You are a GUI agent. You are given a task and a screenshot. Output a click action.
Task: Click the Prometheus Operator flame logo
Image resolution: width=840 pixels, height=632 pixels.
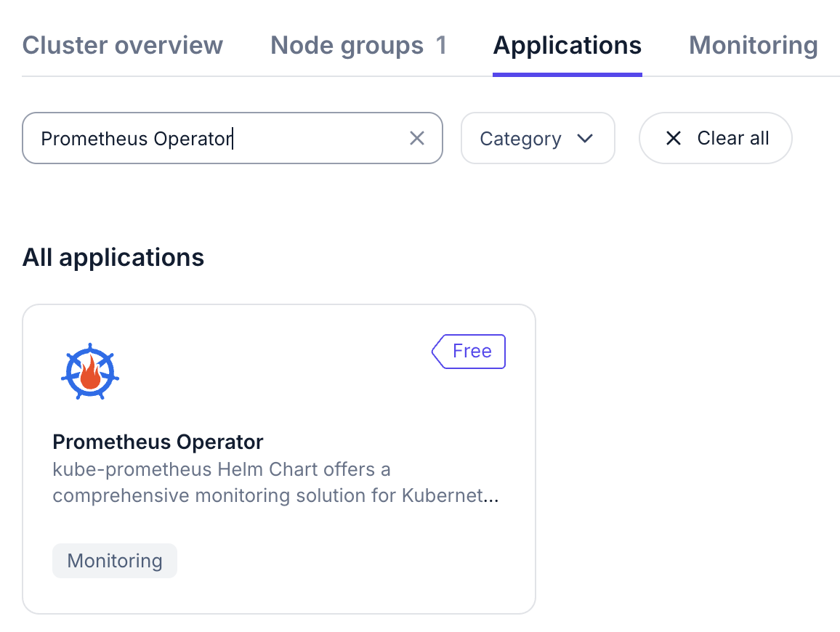tap(89, 372)
